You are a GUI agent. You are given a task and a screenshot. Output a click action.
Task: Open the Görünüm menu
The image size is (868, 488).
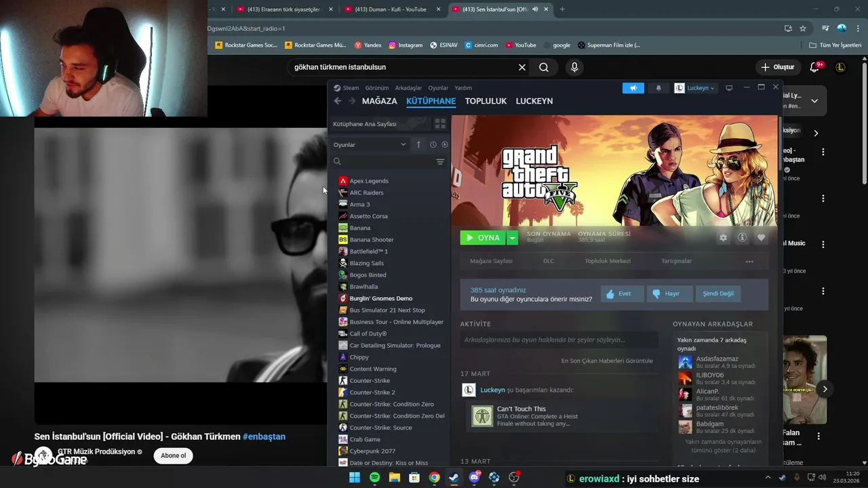pos(377,88)
